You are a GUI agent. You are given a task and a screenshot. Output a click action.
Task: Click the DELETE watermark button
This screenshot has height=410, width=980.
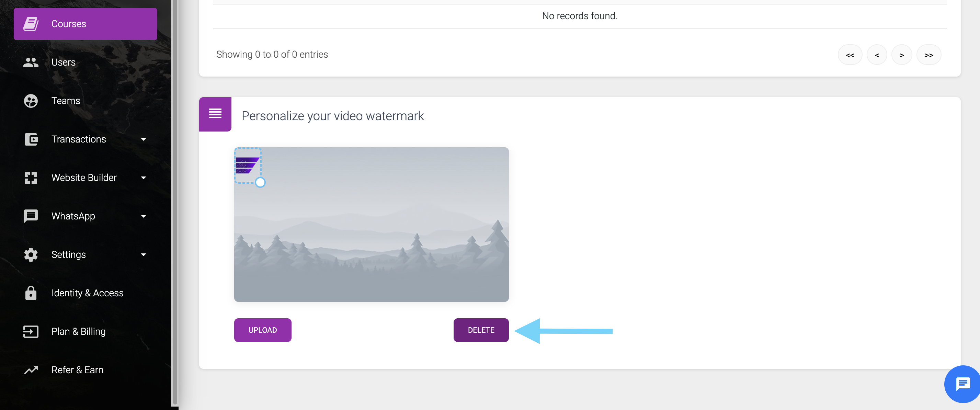pyautogui.click(x=481, y=330)
